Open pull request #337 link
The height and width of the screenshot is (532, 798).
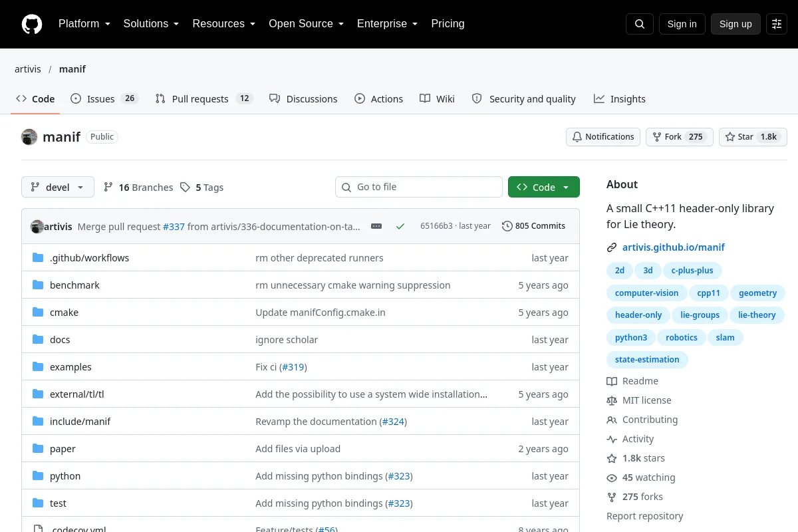tap(174, 226)
